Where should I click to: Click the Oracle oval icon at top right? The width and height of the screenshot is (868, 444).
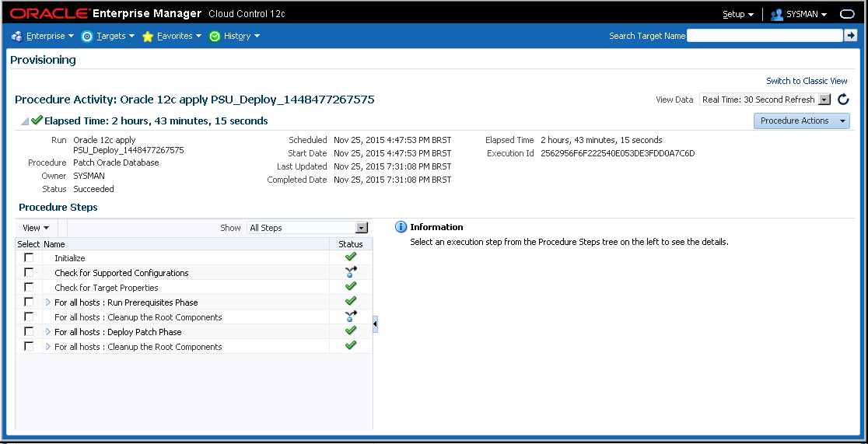pos(848,15)
